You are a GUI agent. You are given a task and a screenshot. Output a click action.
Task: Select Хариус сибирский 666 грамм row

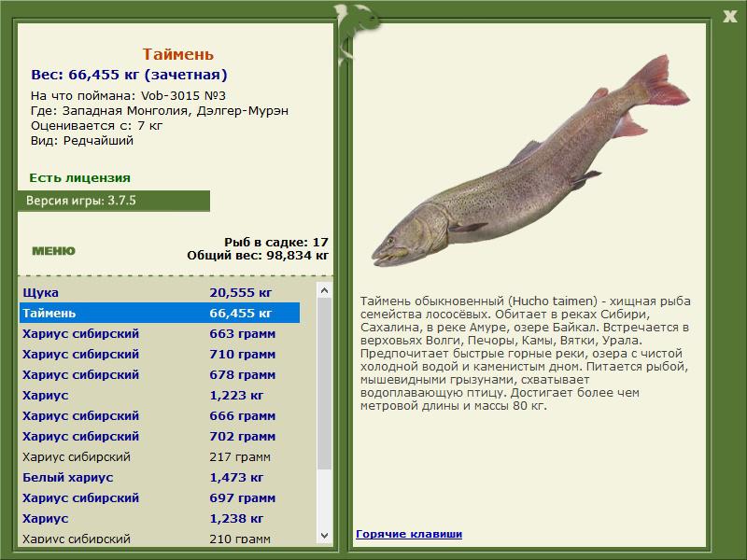point(160,415)
